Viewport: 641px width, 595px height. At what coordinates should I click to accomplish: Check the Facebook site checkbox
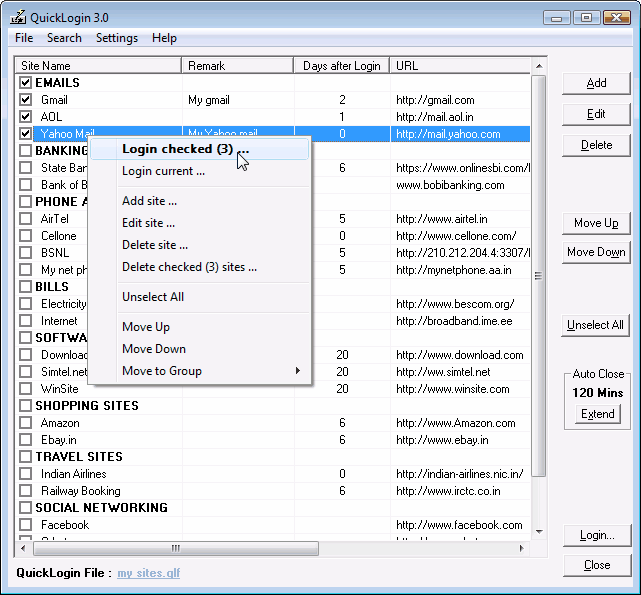(25, 525)
